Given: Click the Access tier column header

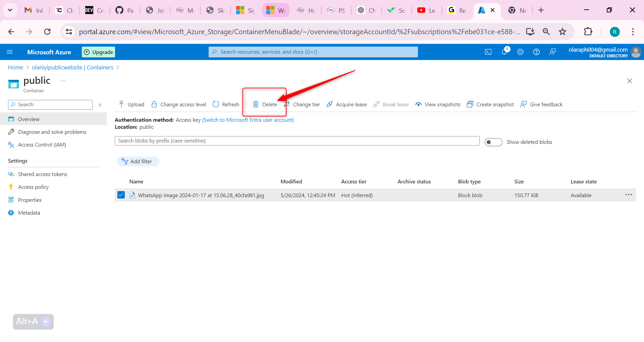Looking at the screenshot, I should pyautogui.click(x=354, y=181).
